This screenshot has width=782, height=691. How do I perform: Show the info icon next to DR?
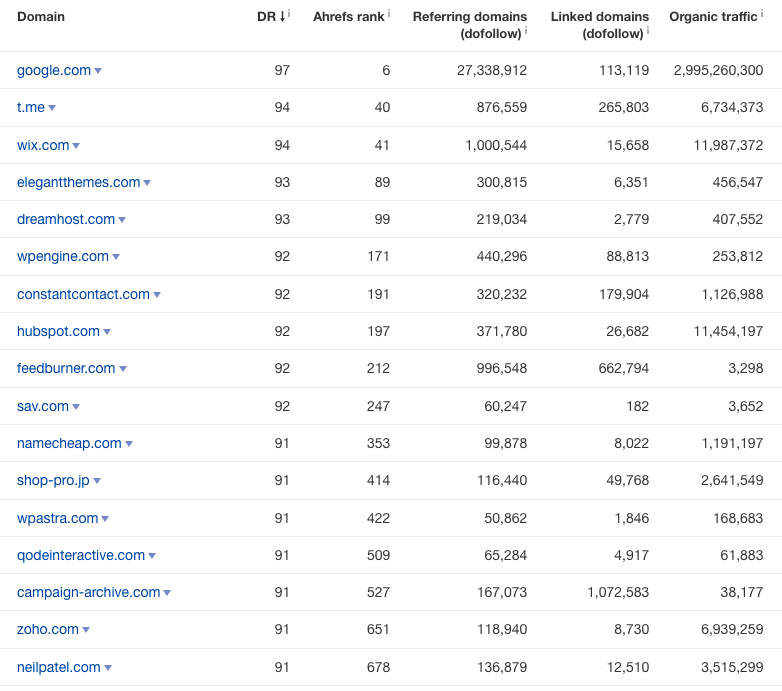point(289,13)
